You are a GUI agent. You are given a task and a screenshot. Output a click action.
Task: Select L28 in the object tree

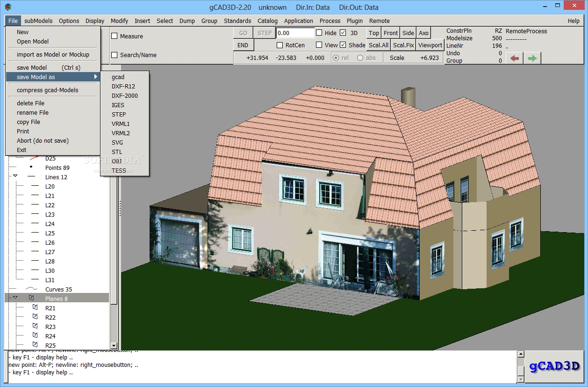[50, 261]
